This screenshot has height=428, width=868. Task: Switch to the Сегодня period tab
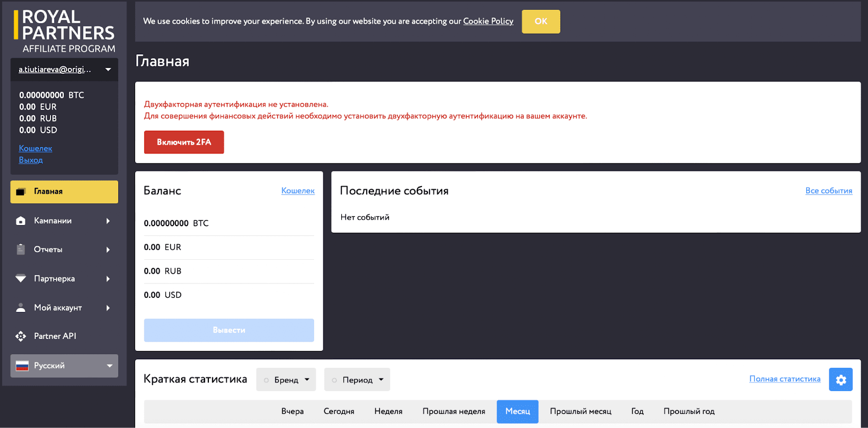tap(339, 411)
